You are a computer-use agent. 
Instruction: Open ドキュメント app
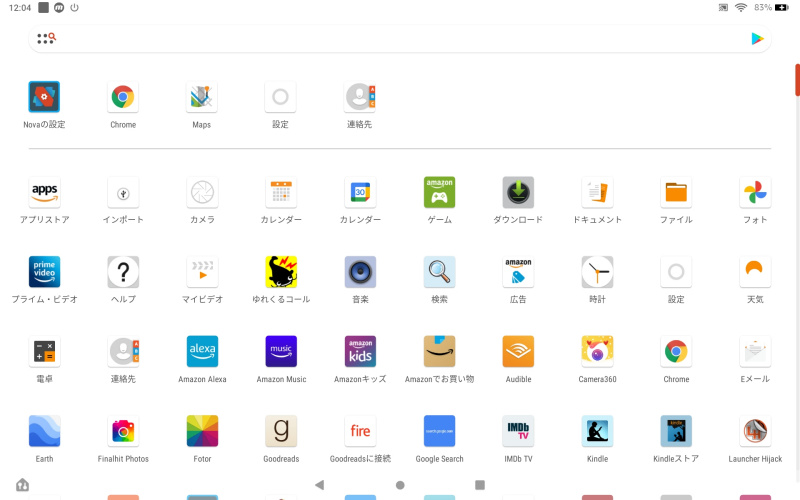point(597,192)
